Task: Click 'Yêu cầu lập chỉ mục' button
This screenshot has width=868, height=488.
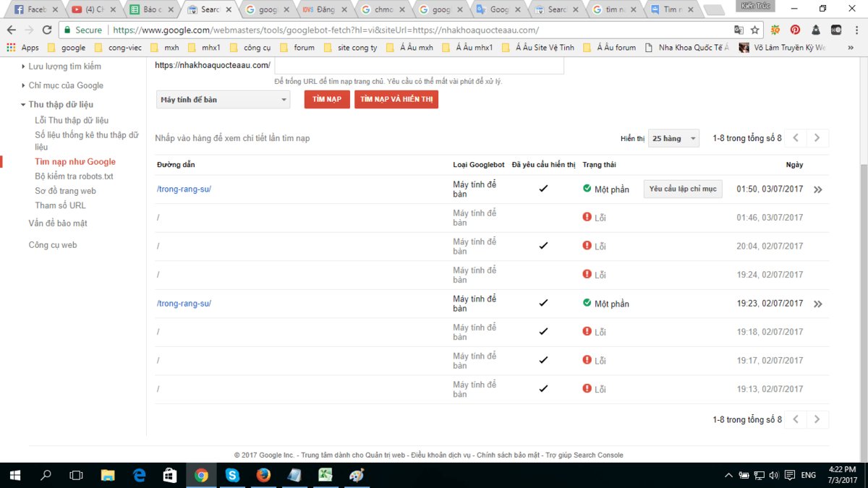Action: click(x=683, y=189)
